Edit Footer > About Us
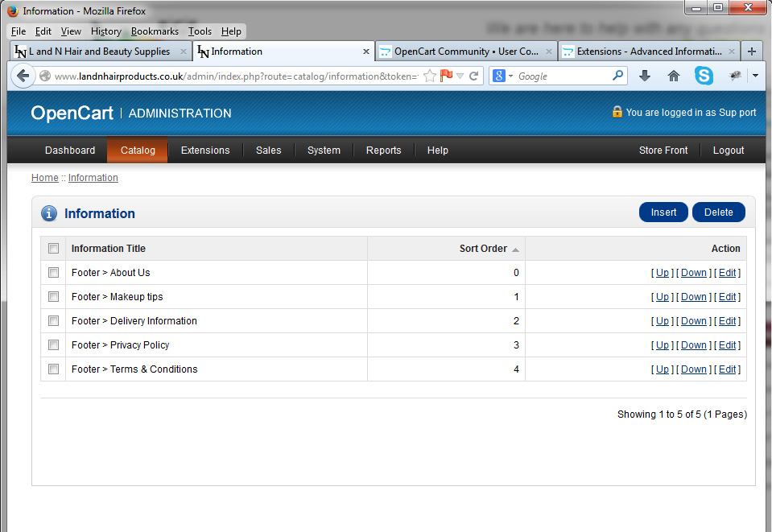Viewport: 772px width, 532px height. (727, 273)
